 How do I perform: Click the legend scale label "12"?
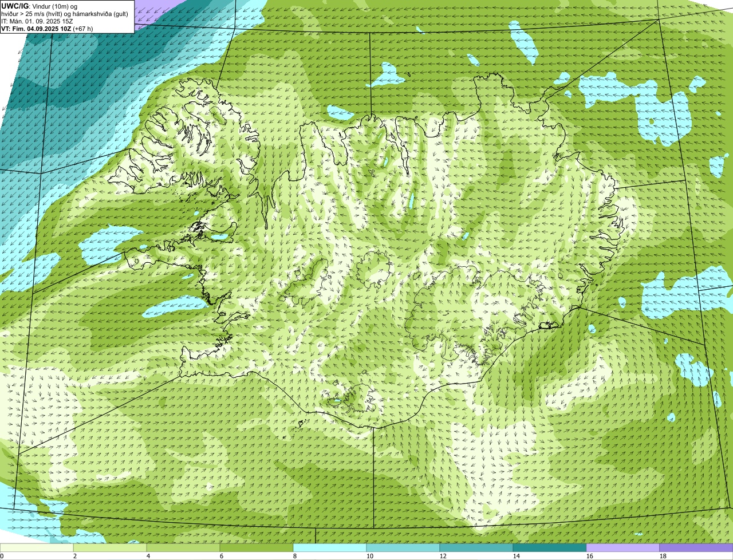pyautogui.click(x=443, y=556)
